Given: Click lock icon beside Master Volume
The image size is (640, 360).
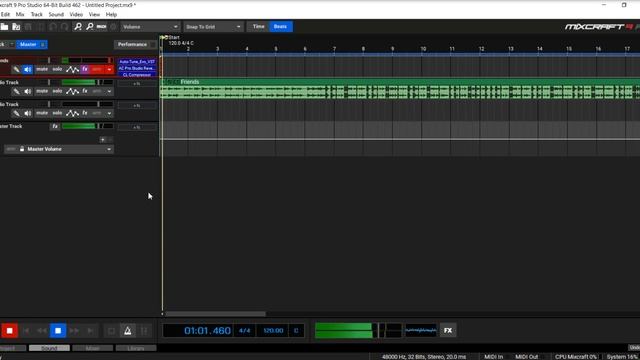Looking at the screenshot, I should click(x=22, y=149).
